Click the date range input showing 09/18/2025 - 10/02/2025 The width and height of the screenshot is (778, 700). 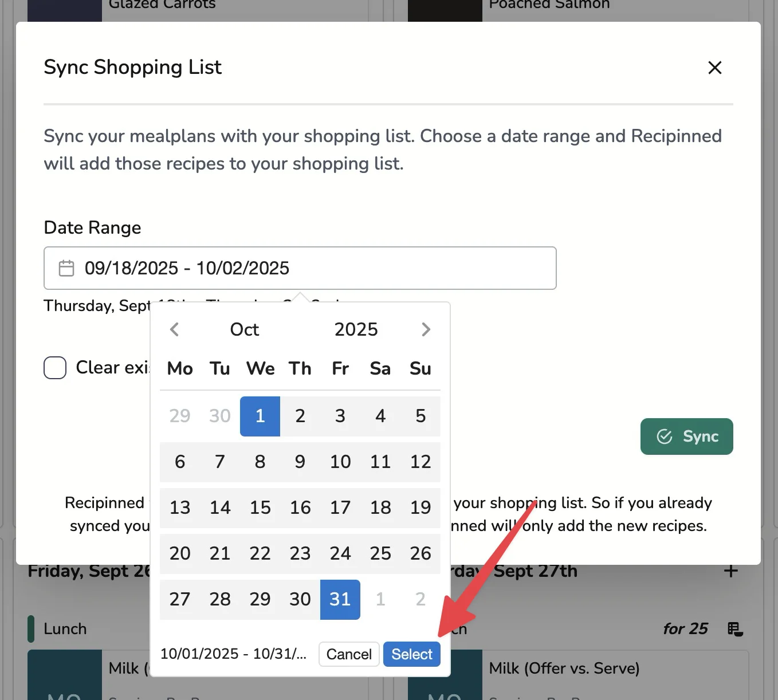[300, 268]
